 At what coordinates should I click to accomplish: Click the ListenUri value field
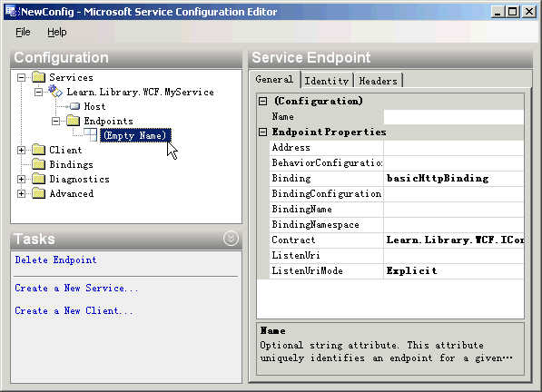(x=454, y=255)
